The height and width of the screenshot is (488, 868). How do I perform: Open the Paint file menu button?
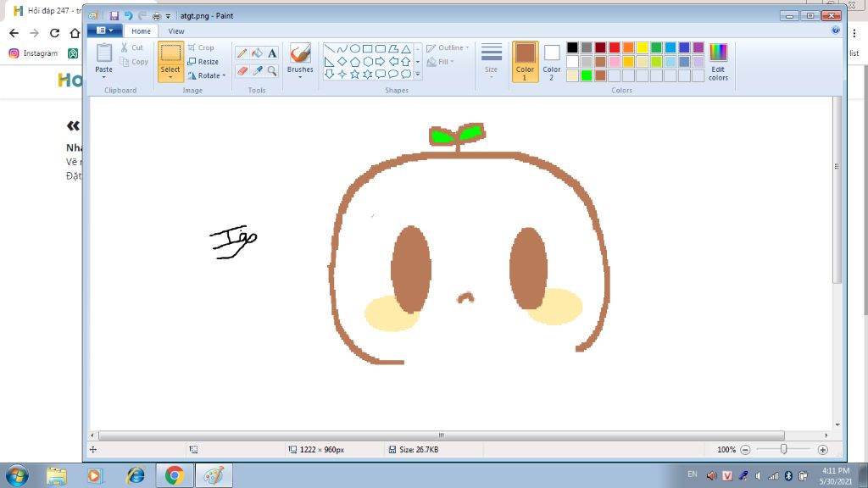104,31
